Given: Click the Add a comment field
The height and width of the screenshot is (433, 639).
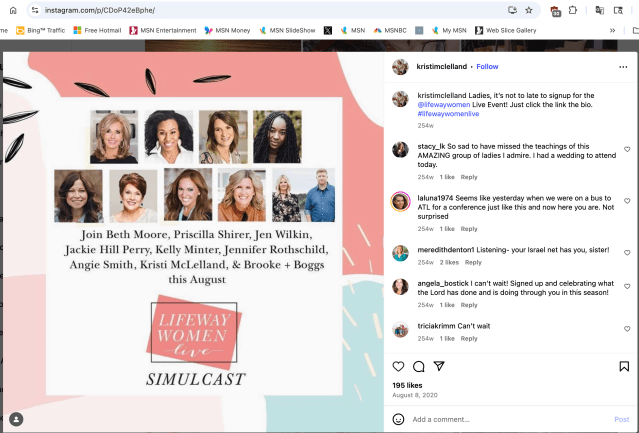Looking at the screenshot, I should 500,419.
